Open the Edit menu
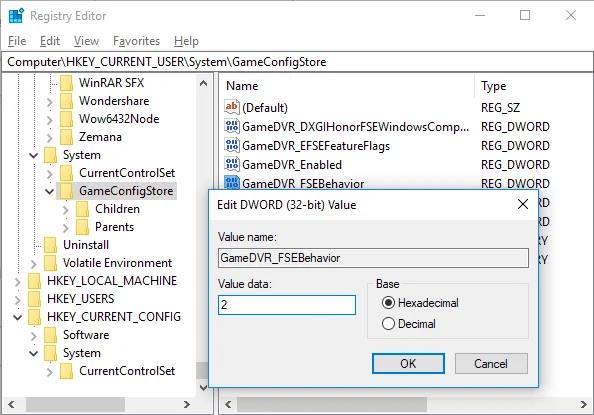 click(50, 41)
